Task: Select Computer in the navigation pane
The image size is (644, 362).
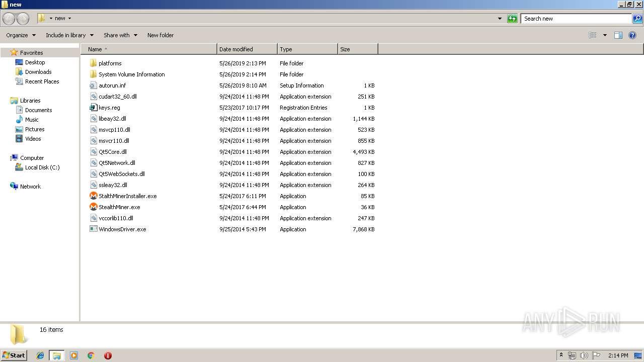Action: coord(32,158)
